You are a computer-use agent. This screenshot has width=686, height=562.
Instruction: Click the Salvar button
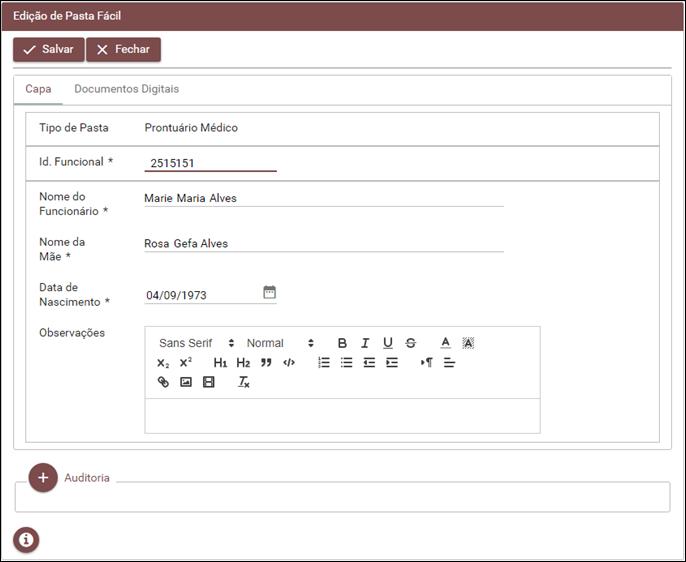49,49
